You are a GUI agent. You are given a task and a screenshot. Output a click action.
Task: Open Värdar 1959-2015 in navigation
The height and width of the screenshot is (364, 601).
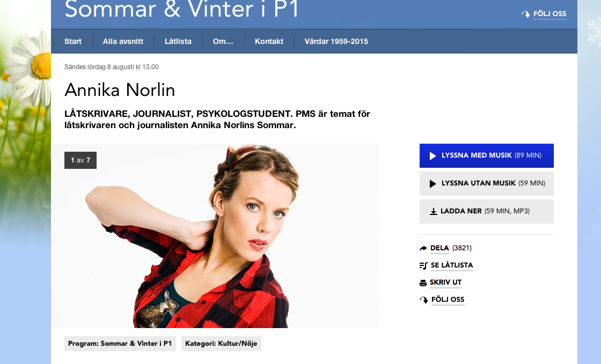coord(336,41)
